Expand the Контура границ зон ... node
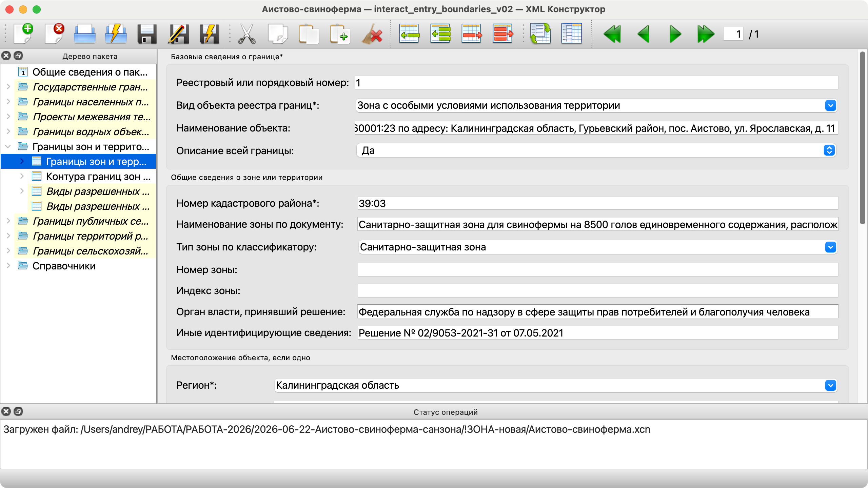Viewport: 868px width, 488px height. (22, 176)
